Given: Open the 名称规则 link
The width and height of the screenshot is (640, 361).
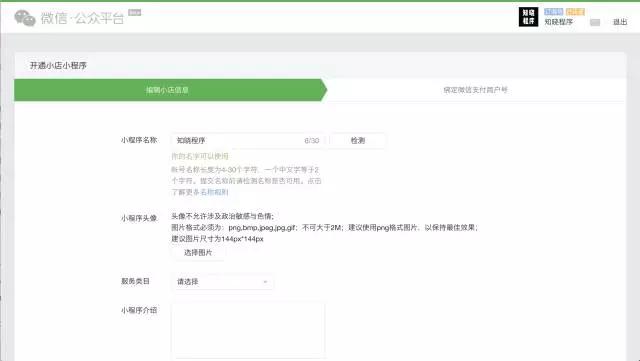Looking at the screenshot, I should pos(214,192).
